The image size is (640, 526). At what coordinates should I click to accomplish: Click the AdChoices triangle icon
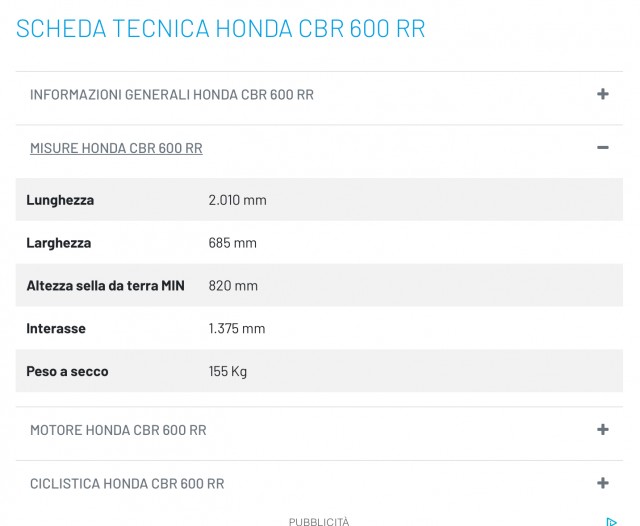pyautogui.click(x=611, y=521)
